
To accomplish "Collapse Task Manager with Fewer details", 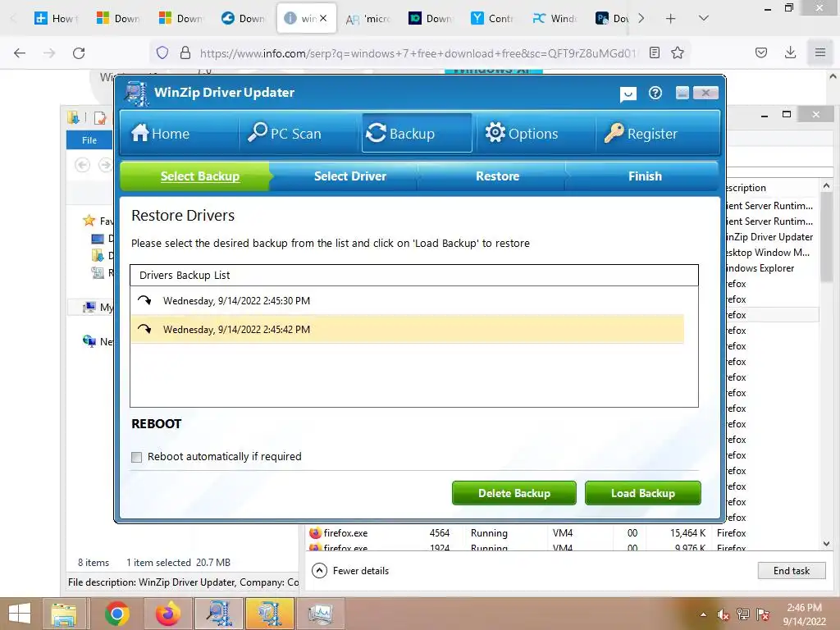I will pyautogui.click(x=350, y=571).
